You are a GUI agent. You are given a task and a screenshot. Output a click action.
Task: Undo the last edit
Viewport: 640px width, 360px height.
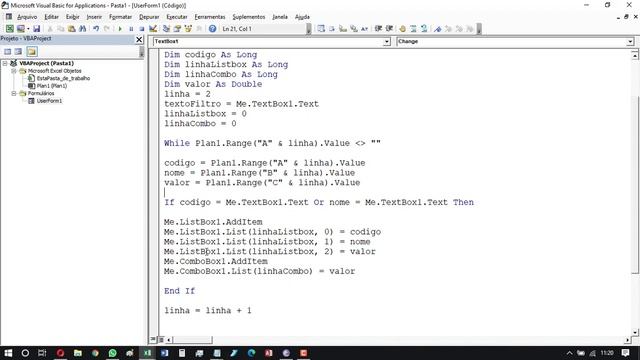click(96, 29)
